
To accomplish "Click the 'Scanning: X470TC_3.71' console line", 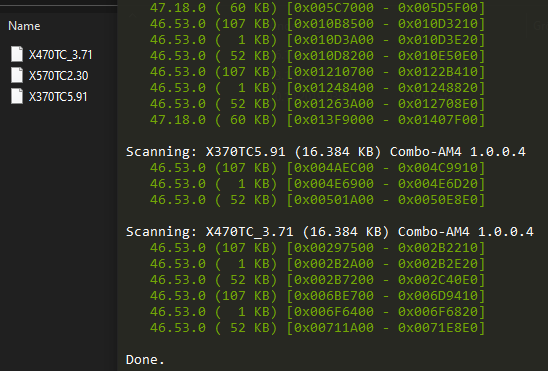I will 330,232.
